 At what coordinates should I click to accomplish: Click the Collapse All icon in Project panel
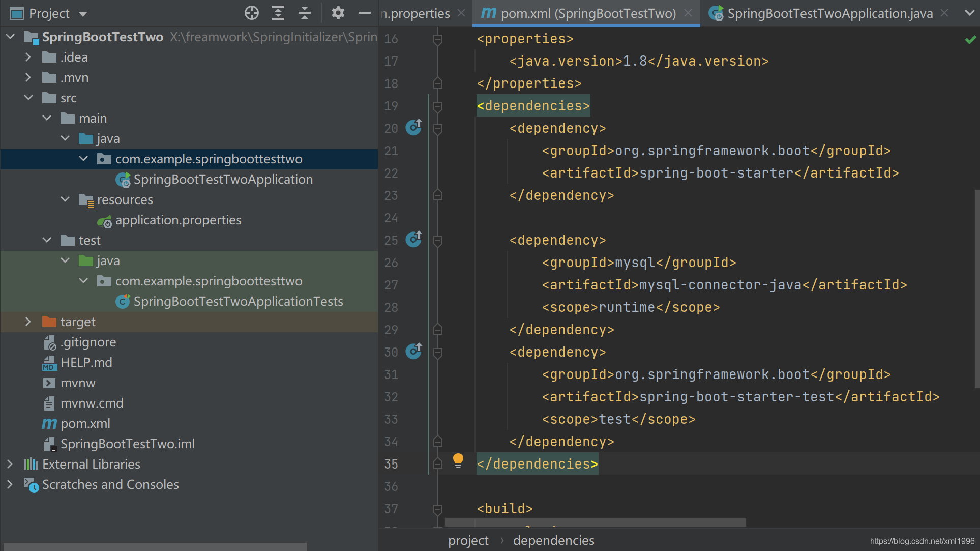[x=305, y=13]
